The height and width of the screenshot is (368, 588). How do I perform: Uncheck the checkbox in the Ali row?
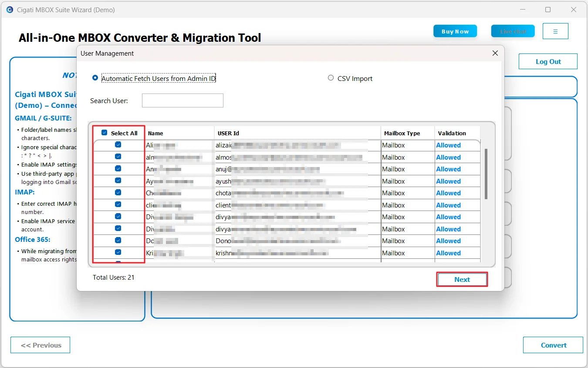[118, 145]
